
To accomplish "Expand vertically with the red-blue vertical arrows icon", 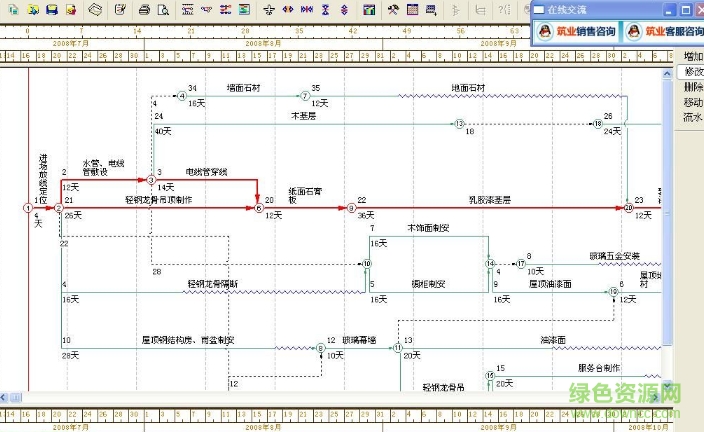I will pos(344,9).
